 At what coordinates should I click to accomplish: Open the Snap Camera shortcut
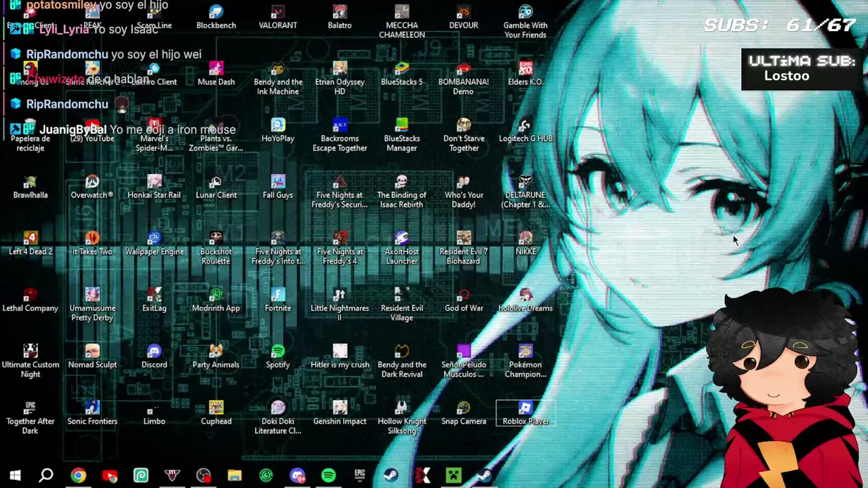click(x=464, y=414)
